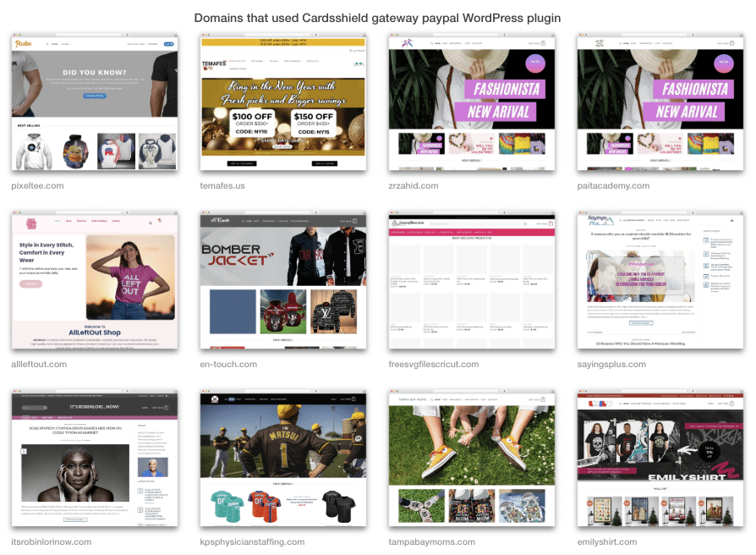Click the pixeltee.com domain label

pos(37,185)
